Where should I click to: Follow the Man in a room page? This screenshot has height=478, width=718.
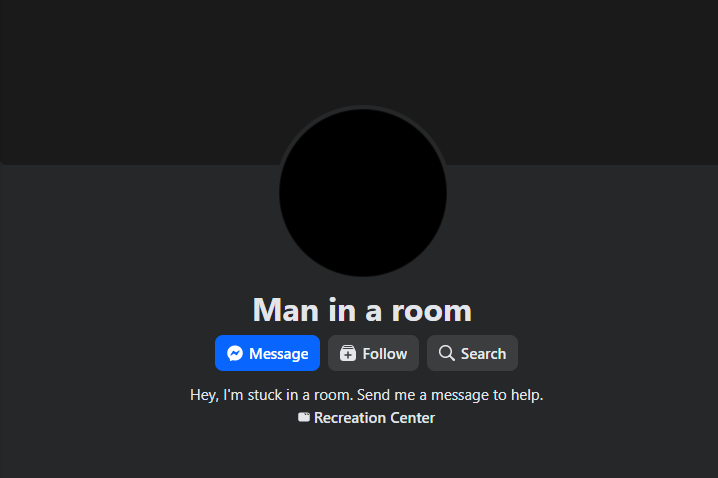(x=373, y=353)
